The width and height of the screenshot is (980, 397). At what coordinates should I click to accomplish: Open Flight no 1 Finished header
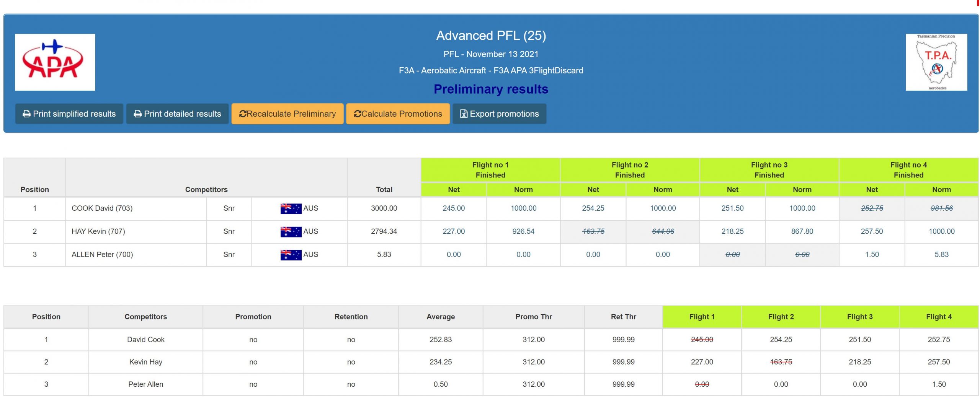pos(490,170)
